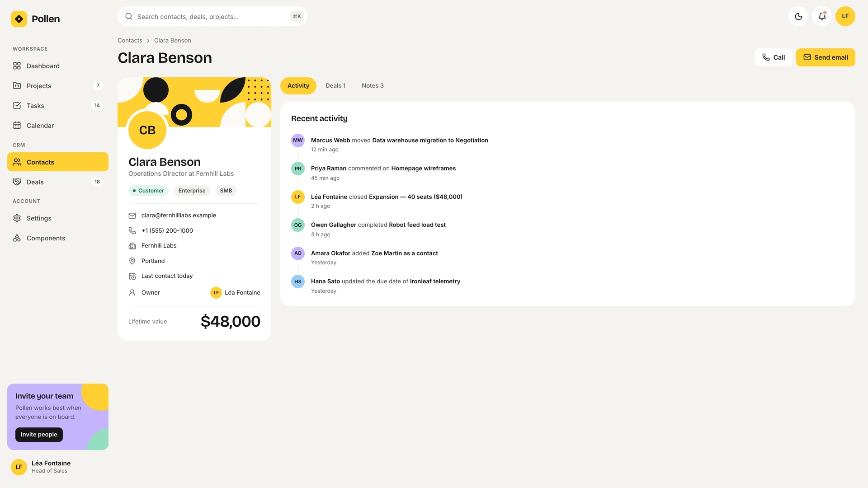Switch to the Deals 1 tab
The height and width of the screenshot is (488, 868).
pos(335,86)
